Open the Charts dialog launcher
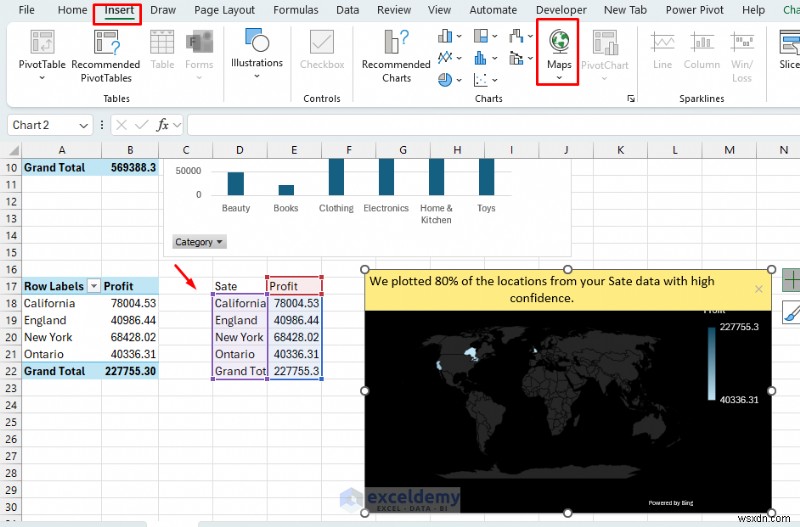800x527 pixels. coord(631,98)
